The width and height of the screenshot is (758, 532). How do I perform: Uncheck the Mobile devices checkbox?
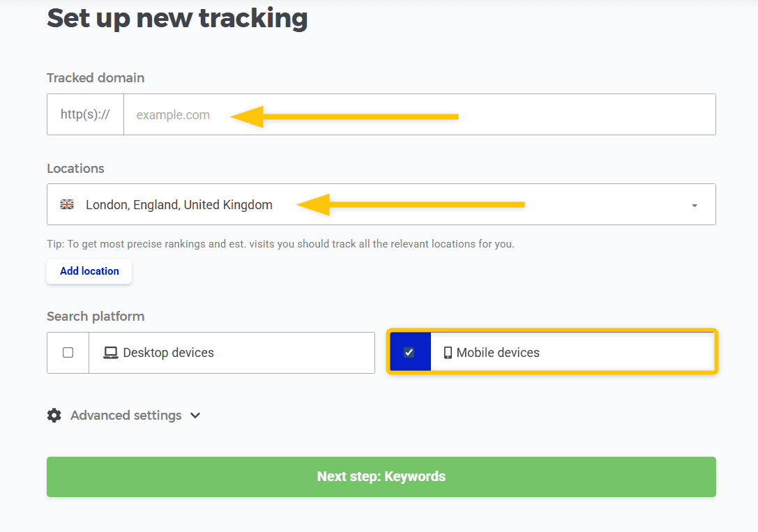409,353
